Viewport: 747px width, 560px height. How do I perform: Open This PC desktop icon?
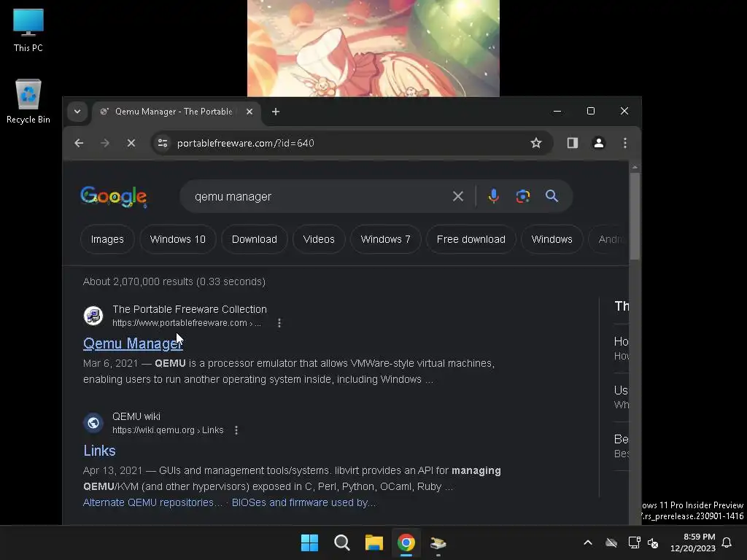(28, 30)
